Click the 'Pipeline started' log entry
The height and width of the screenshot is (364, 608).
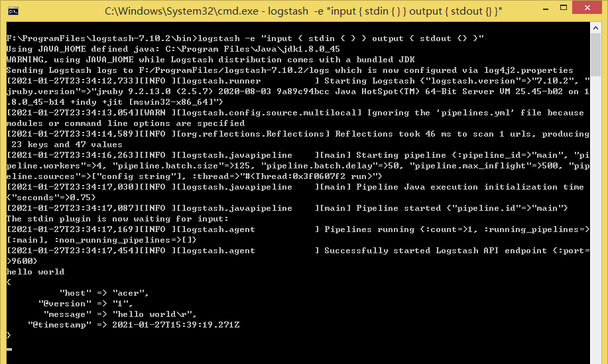(287, 208)
